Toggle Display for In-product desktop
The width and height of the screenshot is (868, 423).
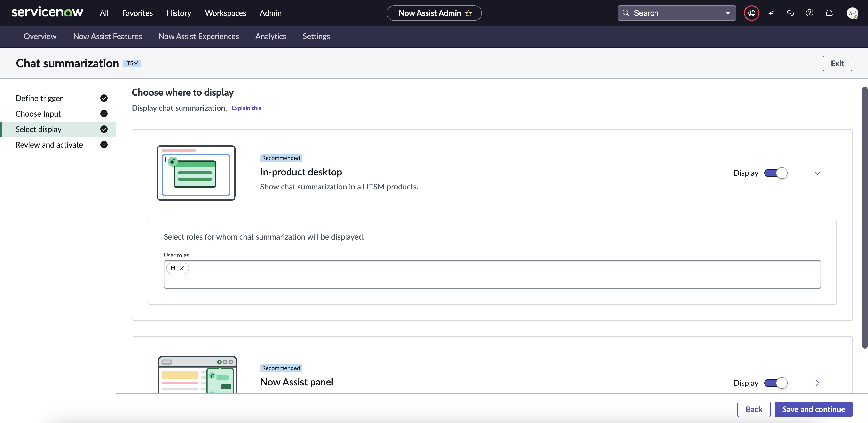(x=776, y=173)
